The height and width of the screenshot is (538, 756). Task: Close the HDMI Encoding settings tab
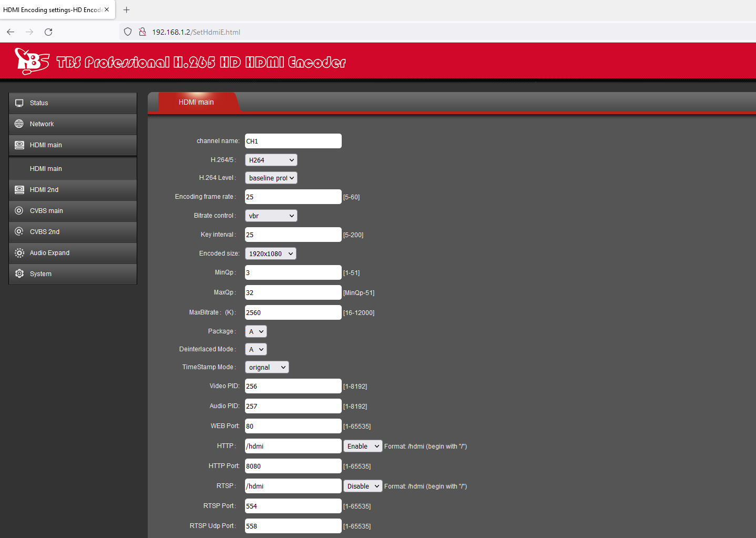[x=107, y=9]
